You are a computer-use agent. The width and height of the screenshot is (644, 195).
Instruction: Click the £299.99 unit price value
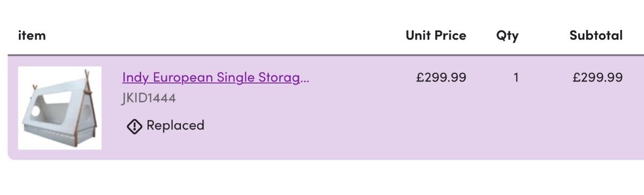(441, 78)
